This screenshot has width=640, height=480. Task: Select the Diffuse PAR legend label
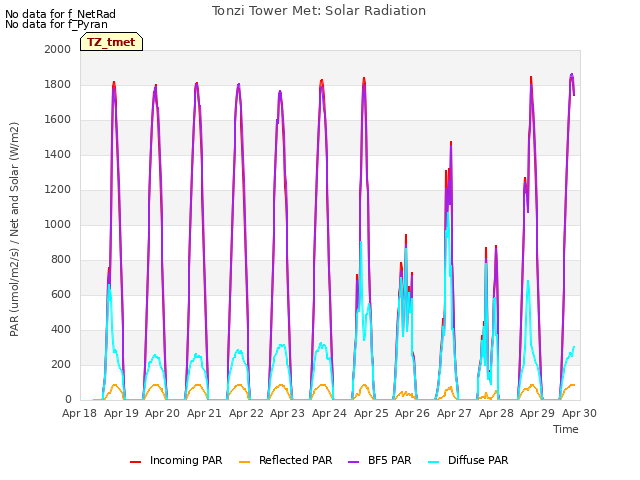(478, 460)
